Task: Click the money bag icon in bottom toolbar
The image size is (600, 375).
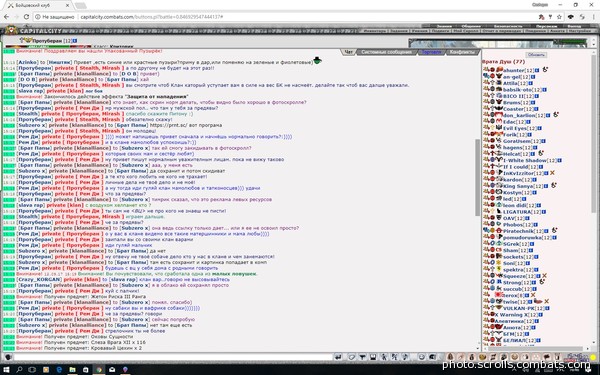Action: [471, 357]
